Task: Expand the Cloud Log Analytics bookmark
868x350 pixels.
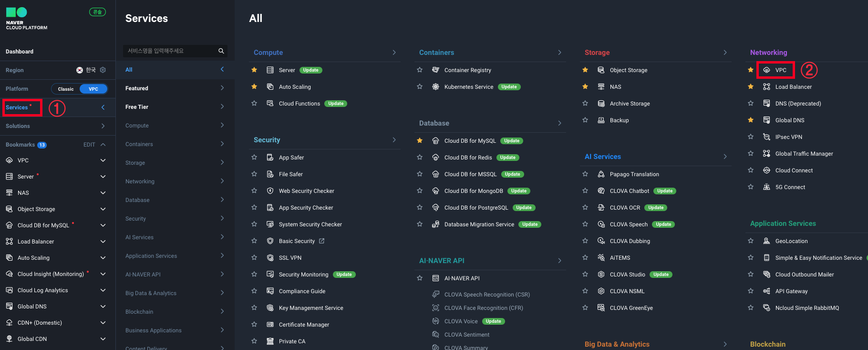Action: coord(103,290)
